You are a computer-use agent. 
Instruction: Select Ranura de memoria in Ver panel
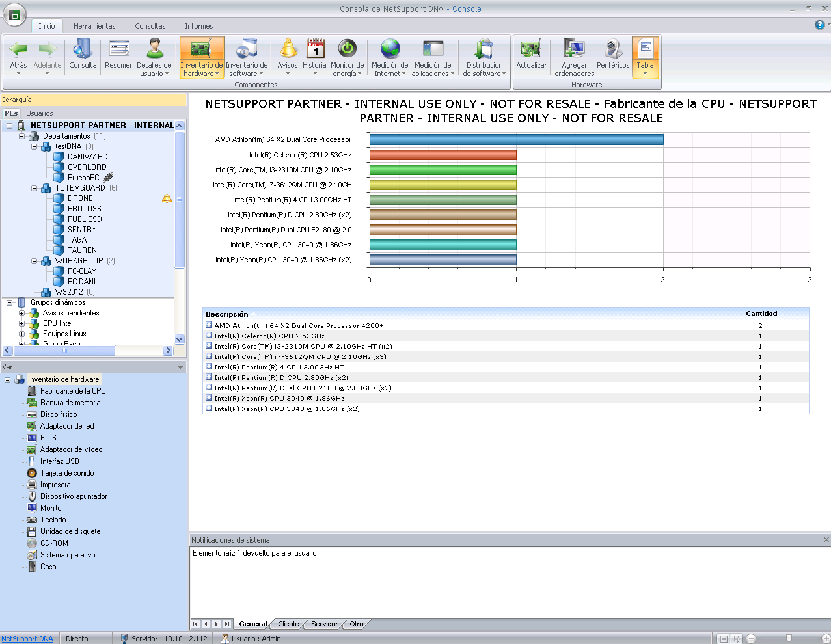(70, 403)
